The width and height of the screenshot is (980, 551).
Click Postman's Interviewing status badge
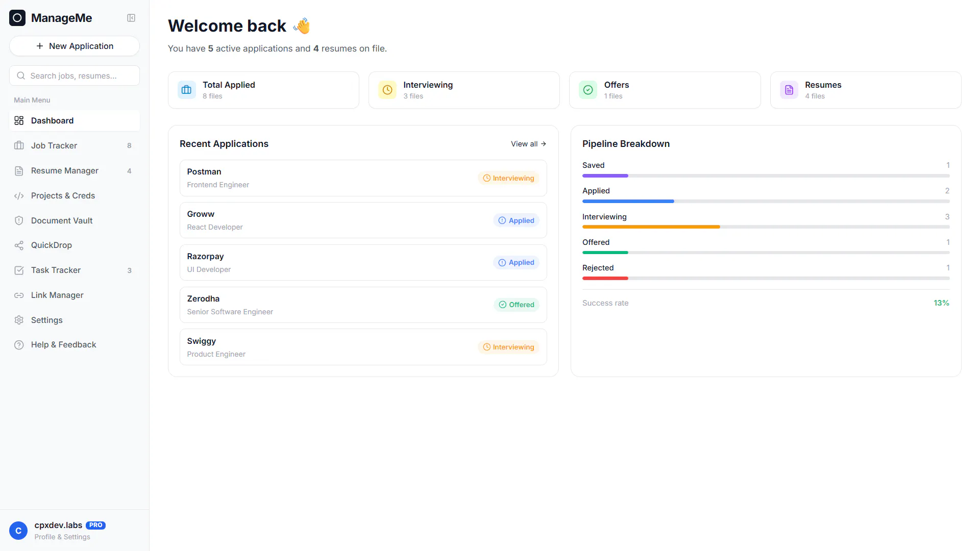click(x=508, y=178)
